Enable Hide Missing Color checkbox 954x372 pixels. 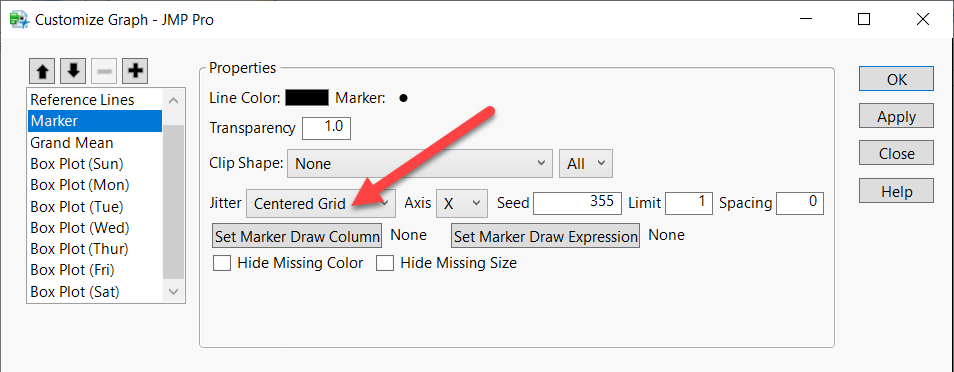221,263
